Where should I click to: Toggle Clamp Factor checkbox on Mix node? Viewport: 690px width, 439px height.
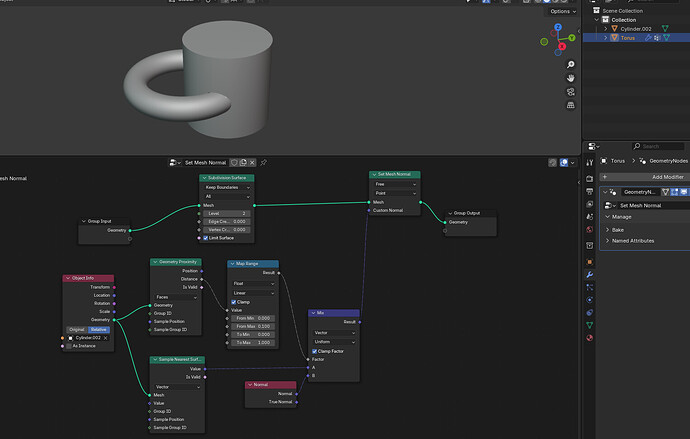(315, 351)
